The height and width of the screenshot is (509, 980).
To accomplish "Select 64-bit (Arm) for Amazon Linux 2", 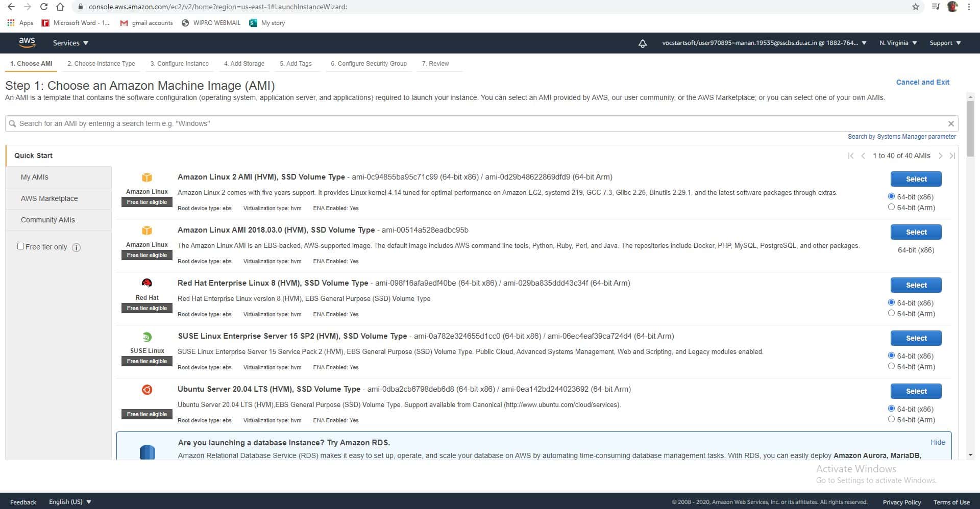I will (891, 207).
